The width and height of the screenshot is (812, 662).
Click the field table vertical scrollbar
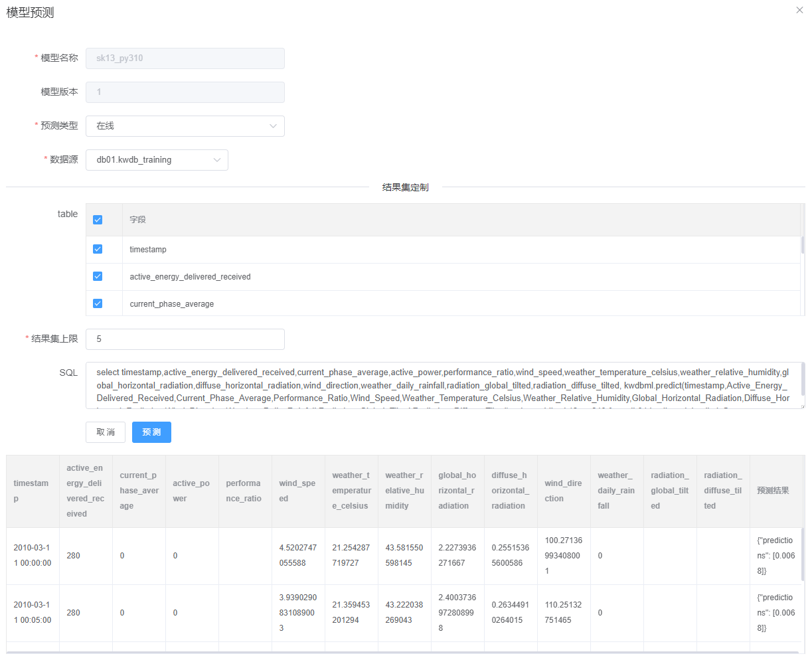pyautogui.click(x=802, y=245)
